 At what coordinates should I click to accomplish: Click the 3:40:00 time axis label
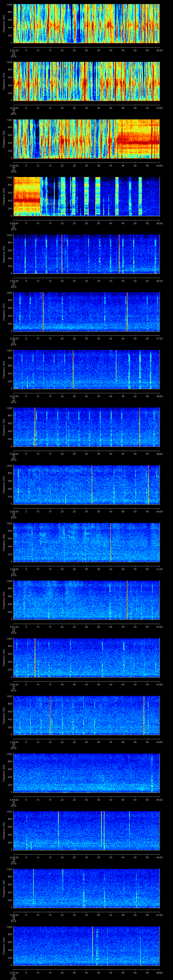(14, 569)
